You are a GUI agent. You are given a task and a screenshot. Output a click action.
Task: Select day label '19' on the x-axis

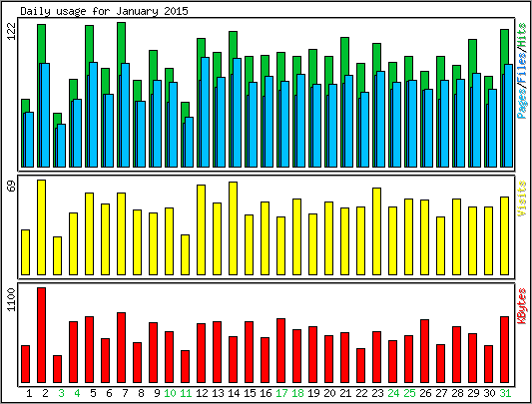[x=313, y=393]
